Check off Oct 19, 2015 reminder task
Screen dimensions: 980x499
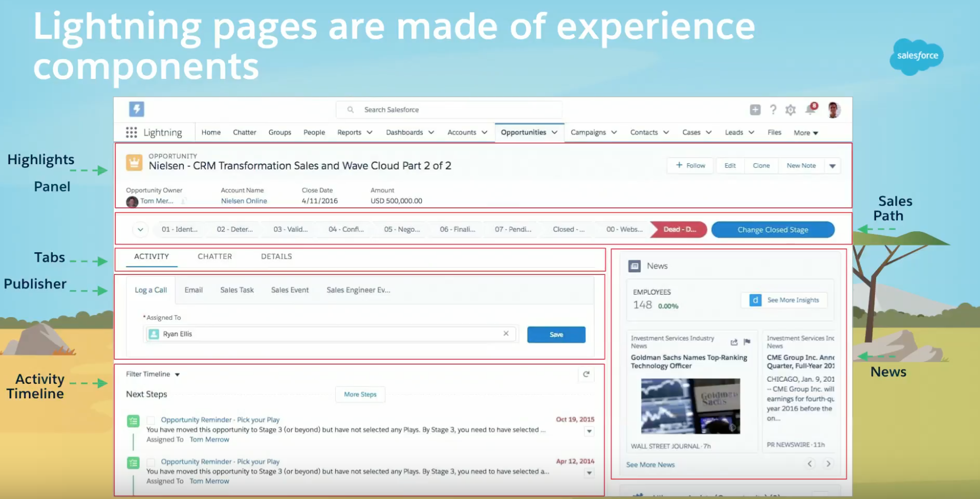point(151,421)
